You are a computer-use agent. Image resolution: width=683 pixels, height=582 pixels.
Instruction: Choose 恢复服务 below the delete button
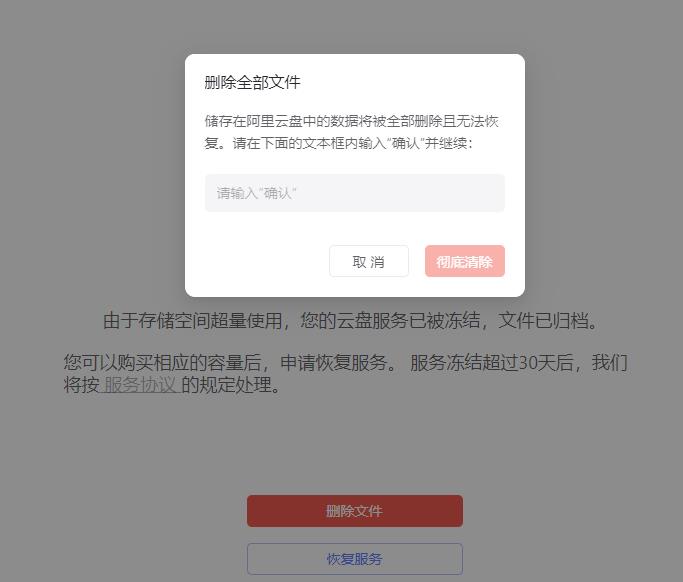click(x=355, y=559)
